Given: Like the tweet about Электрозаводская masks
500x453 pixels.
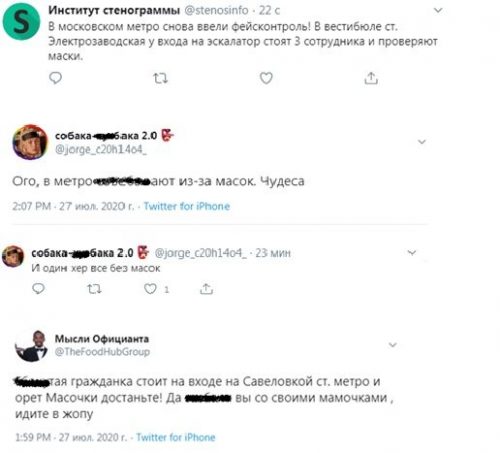Looking at the screenshot, I should (x=266, y=78).
